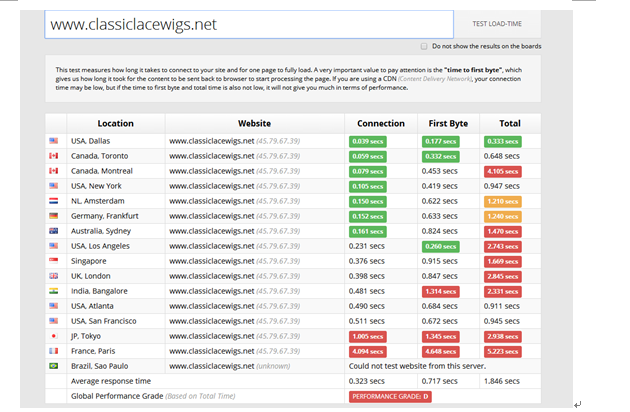
Task: Click the Canada flag icon for Montreal
Action: coord(53,171)
